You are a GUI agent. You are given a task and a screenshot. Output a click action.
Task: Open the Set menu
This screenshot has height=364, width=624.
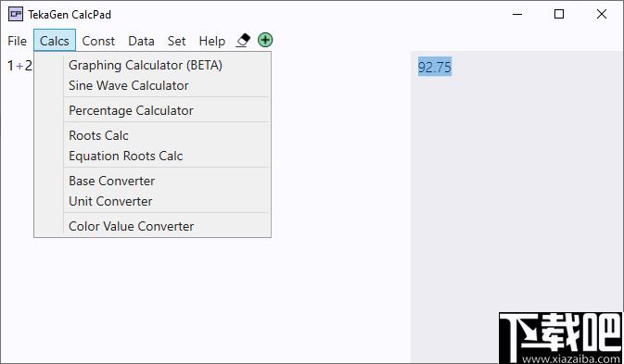click(177, 41)
